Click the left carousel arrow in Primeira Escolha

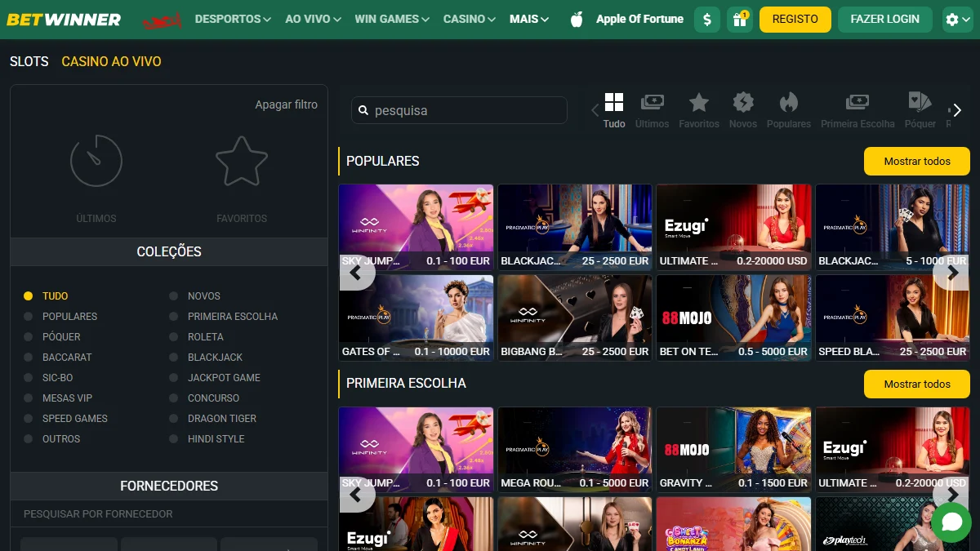coord(355,494)
